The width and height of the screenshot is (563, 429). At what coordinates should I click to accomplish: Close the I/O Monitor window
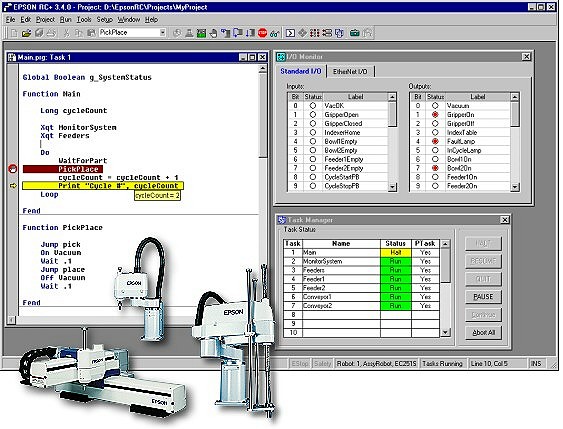(x=526, y=57)
